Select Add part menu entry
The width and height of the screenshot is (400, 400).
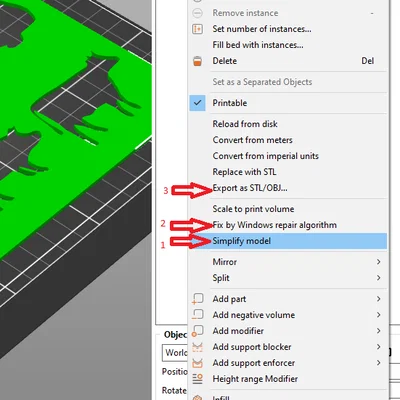tap(229, 299)
